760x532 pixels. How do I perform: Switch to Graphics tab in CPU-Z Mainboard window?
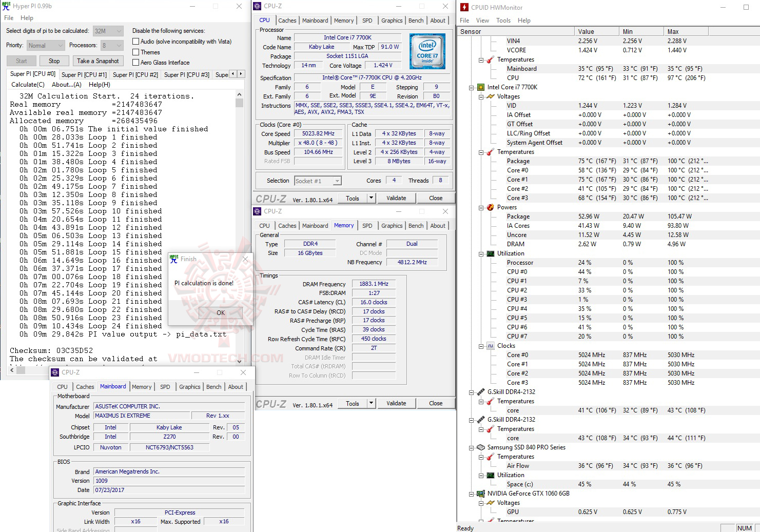190,387
